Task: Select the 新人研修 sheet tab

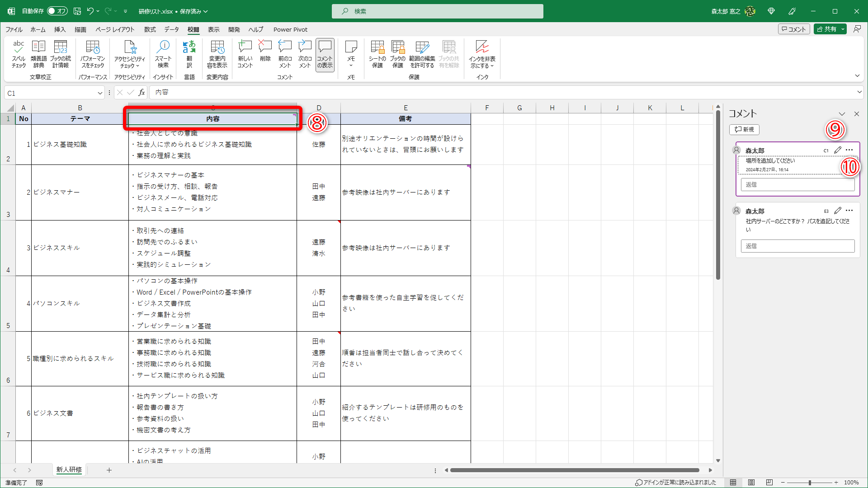Action: pyautogui.click(x=69, y=470)
